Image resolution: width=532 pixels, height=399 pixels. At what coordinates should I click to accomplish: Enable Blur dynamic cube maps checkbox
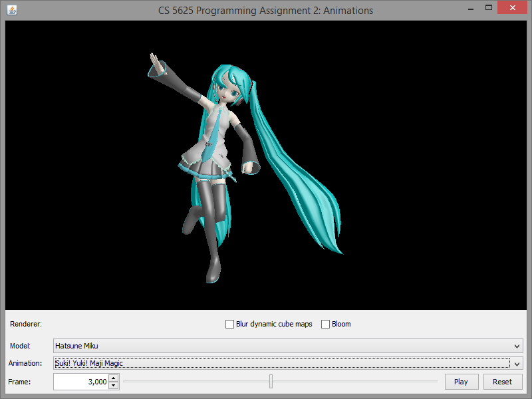[x=230, y=325]
